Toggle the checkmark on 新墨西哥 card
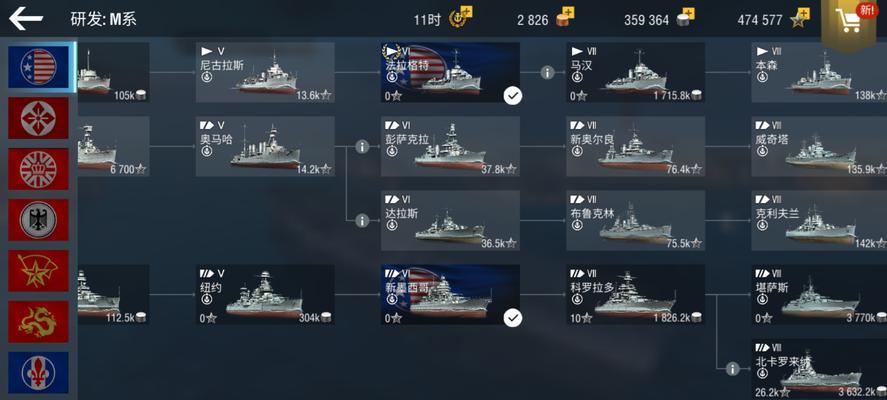887x400 pixels. tap(513, 318)
